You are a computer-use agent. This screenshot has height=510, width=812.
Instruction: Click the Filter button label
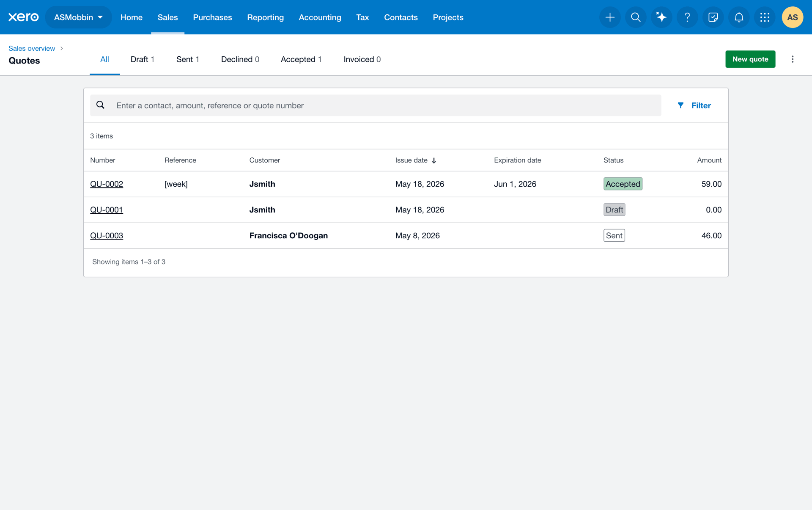(701, 105)
